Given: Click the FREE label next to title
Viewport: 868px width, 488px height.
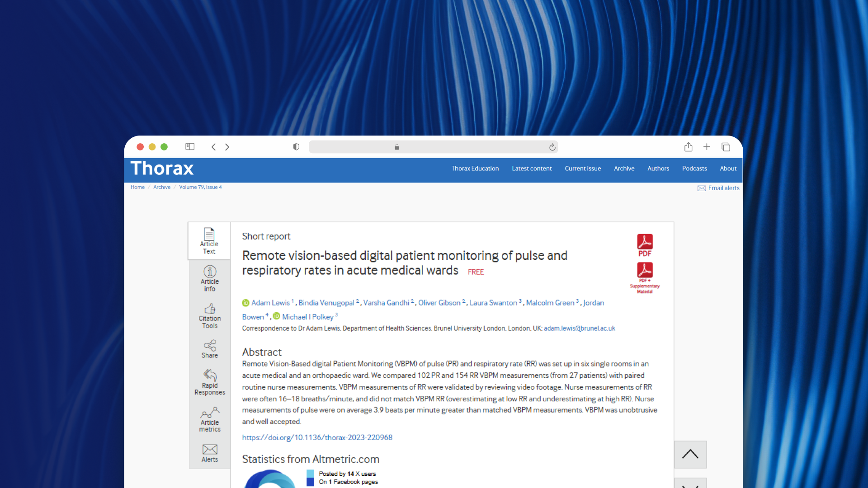Looking at the screenshot, I should point(476,272).
